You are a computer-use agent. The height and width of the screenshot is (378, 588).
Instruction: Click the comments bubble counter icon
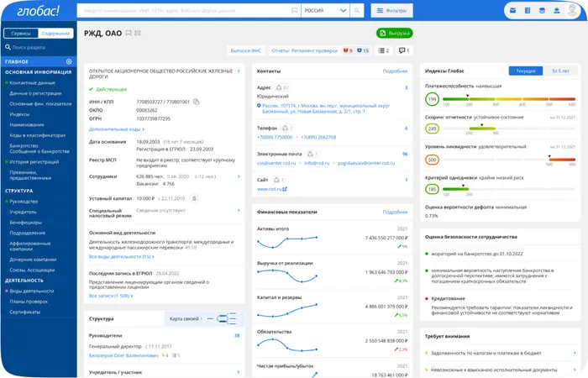tap(403, 50)
